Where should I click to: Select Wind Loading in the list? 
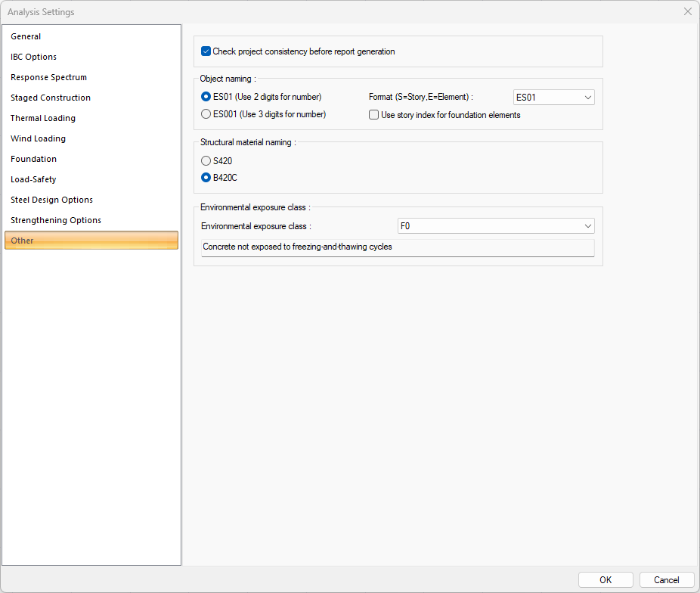pos(38,138)
